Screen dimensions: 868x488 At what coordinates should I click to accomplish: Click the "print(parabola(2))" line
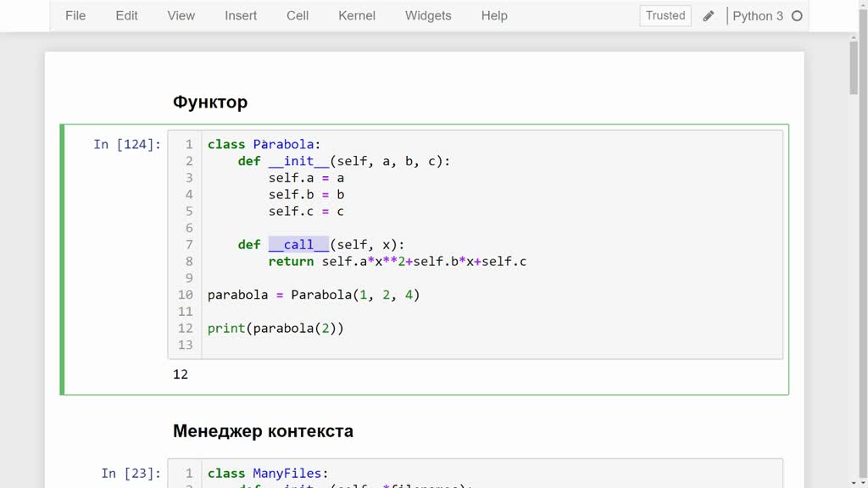pyautogui.click(x=275, y=328)
